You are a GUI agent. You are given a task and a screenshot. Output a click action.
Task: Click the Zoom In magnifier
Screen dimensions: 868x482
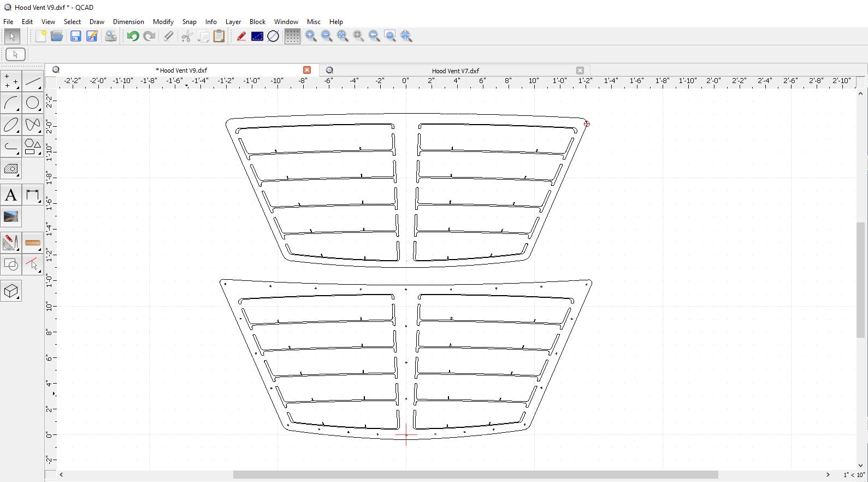tap(311, 37)
